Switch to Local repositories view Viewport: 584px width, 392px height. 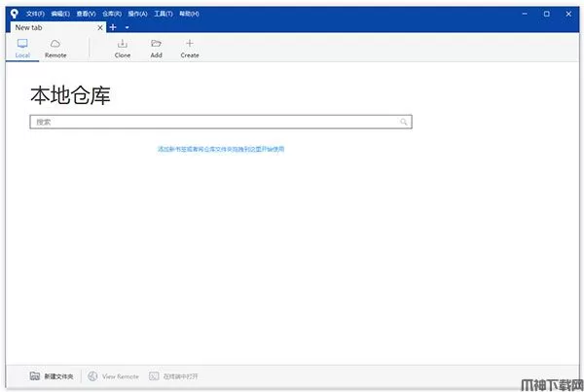[x=22, y=49]
